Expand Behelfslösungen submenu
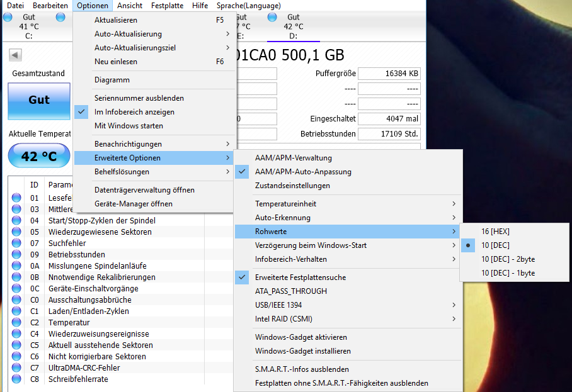Screen dimensions: 572x392 click(x=154, y=172)
